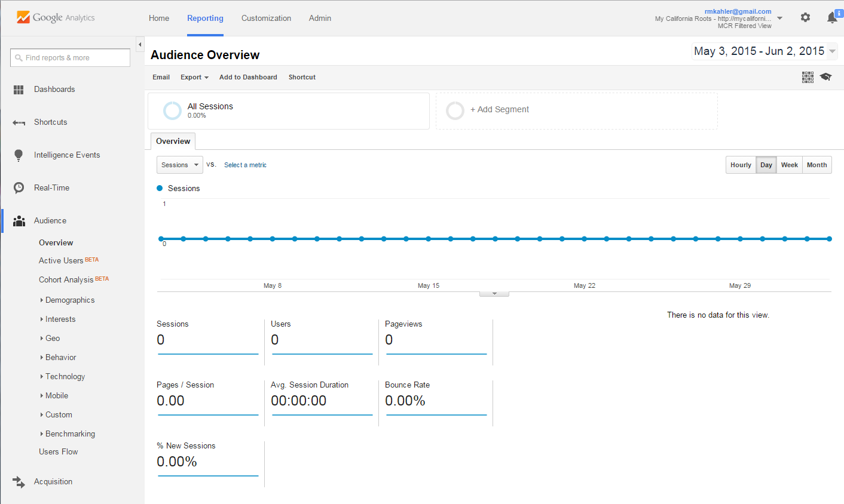Open Shortcuts in the sidebar
844x504 pixels.
(51, 122)
